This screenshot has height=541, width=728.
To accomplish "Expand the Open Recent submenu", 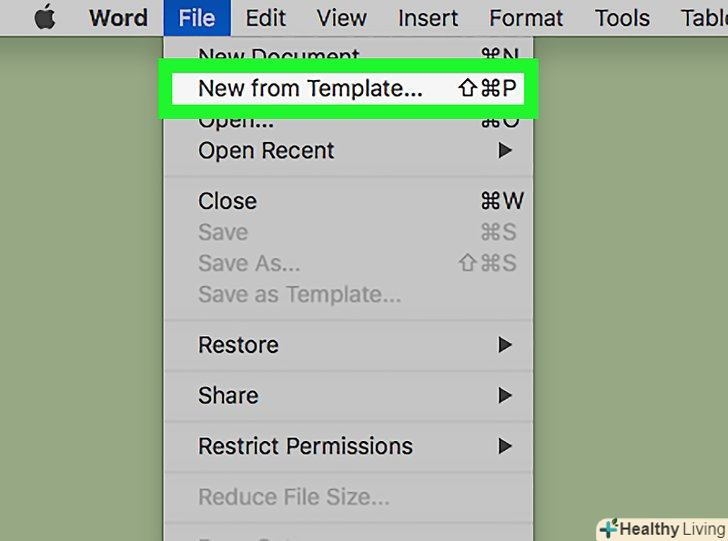I will click(x=266, y=151).
